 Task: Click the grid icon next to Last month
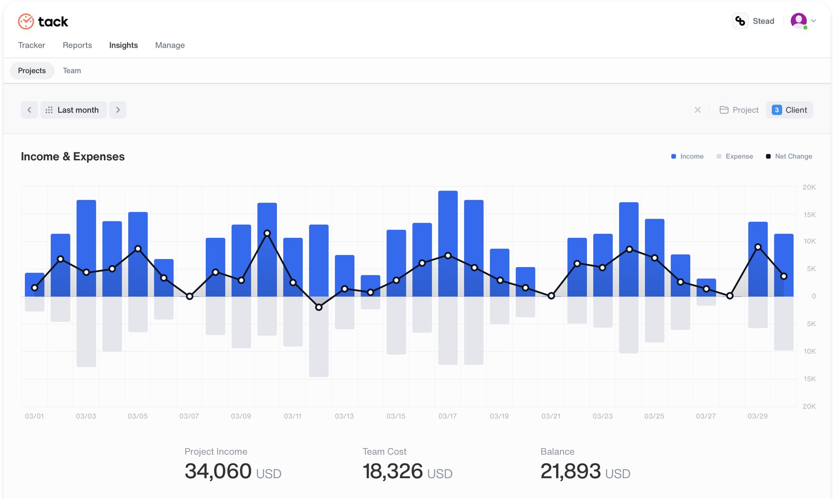[x=49, y=110]
